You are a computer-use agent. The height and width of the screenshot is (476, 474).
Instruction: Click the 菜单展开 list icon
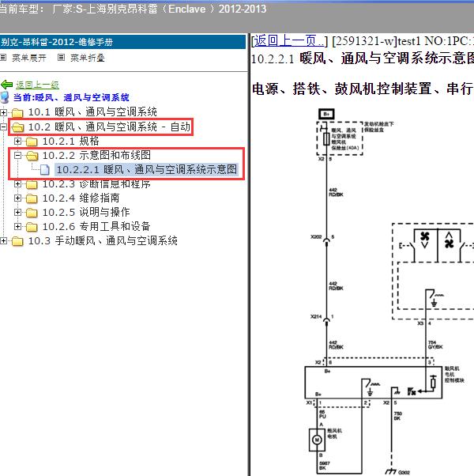(3, 58)
